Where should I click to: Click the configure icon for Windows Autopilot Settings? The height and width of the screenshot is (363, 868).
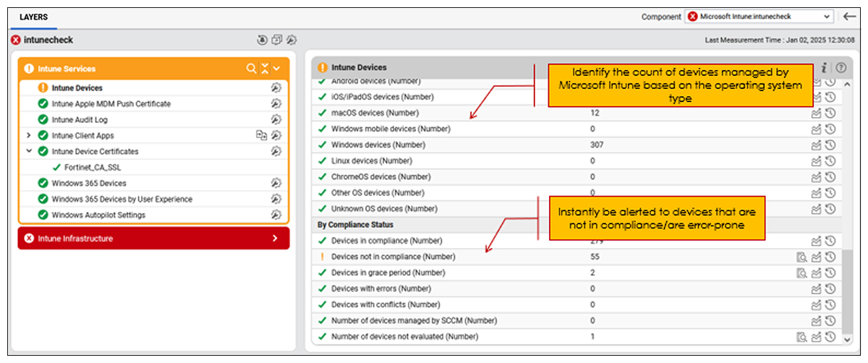coord(276,215)
